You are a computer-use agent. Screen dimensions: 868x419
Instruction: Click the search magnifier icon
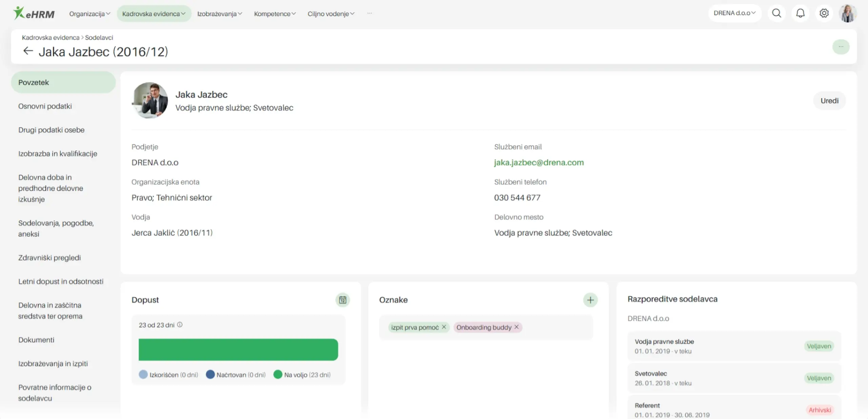coord(776,13)
